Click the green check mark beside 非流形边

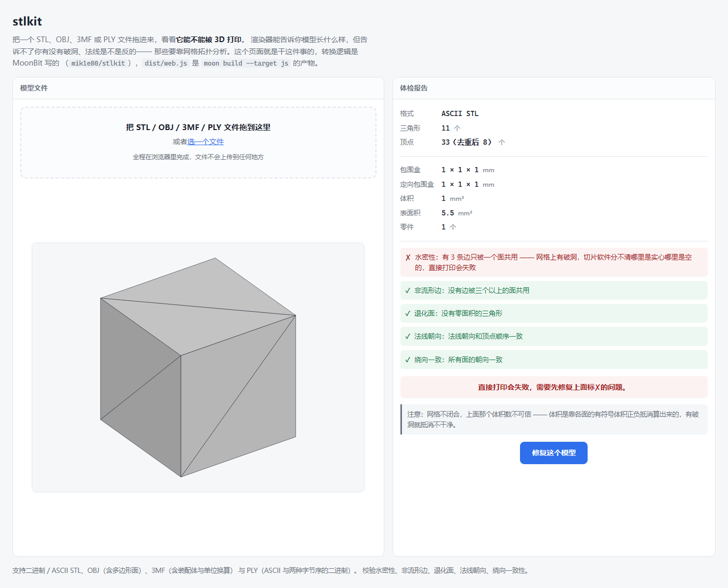point(408,290)
